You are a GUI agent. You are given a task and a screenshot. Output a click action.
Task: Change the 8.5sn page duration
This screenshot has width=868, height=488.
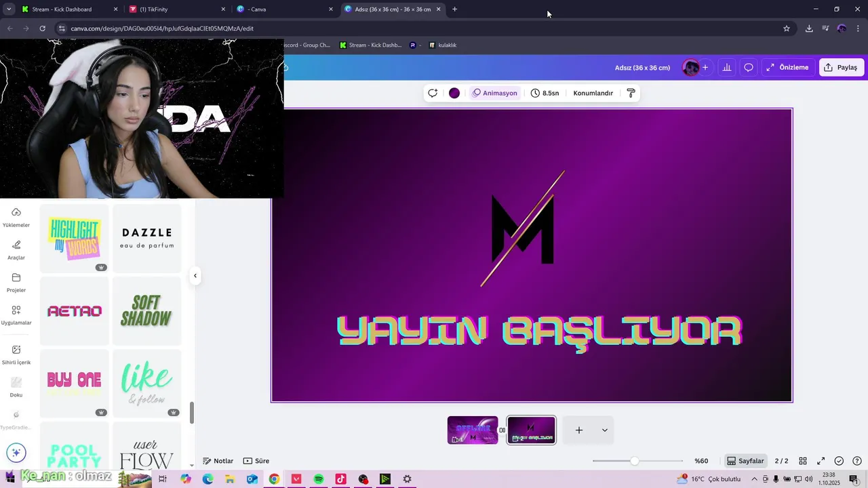pos(545,93)
